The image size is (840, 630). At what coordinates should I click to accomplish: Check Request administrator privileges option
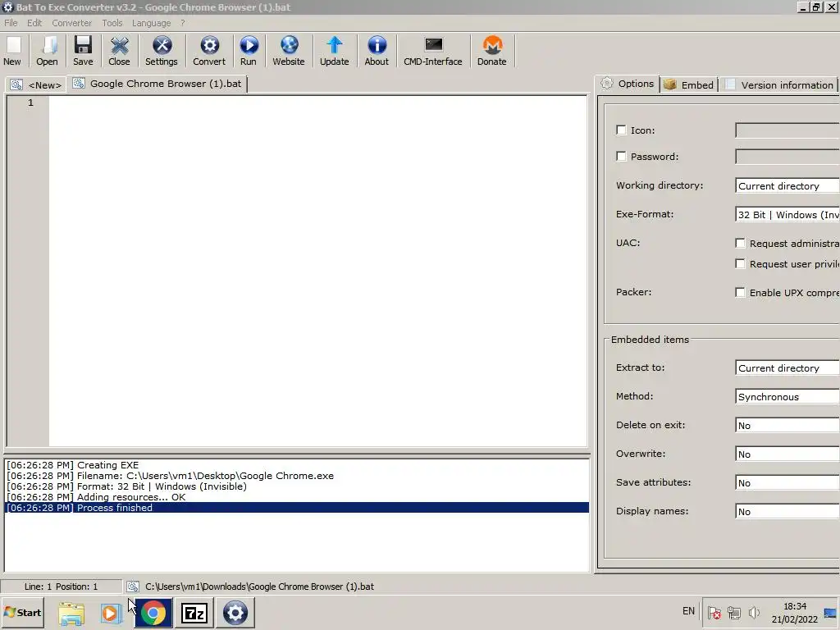pyautogui.click(x=741, y=243)
